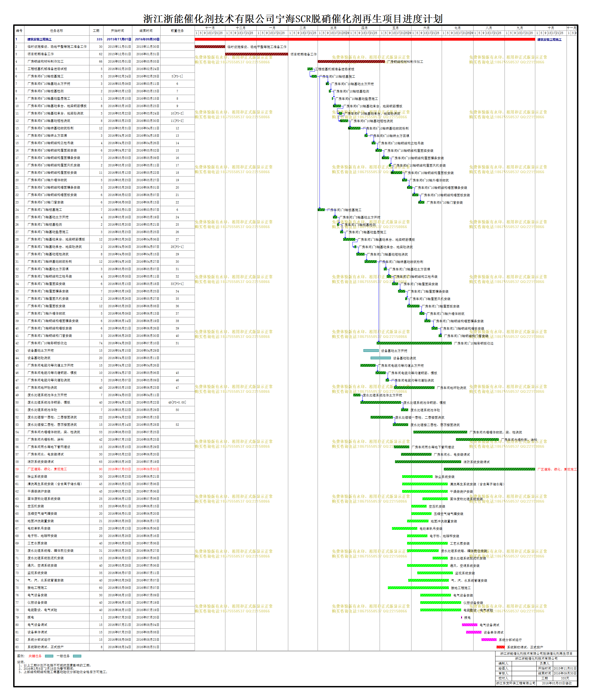The image size is (591, 700).
Task: Click the Gantt bar for 电动单轨吊安装
Action: tap(405, 528)
